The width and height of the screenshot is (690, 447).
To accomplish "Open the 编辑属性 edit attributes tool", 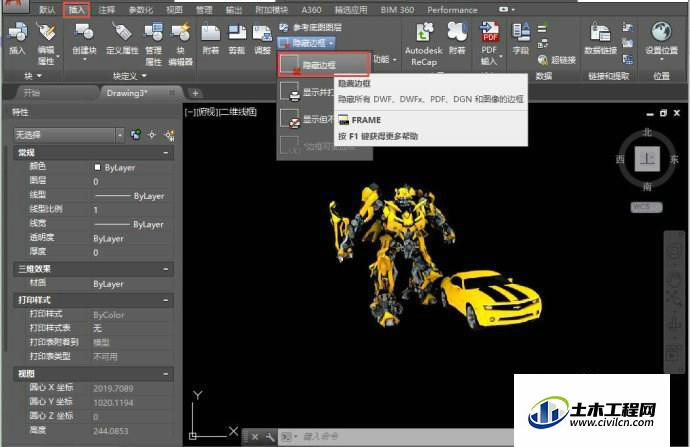I will (46, 43).
